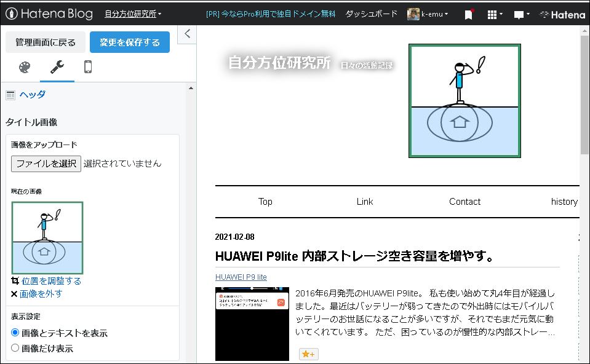Screen dimensions: 590x364
Task: Click the crop icon beside 位置を調整する
Action: tap(15, 280)
